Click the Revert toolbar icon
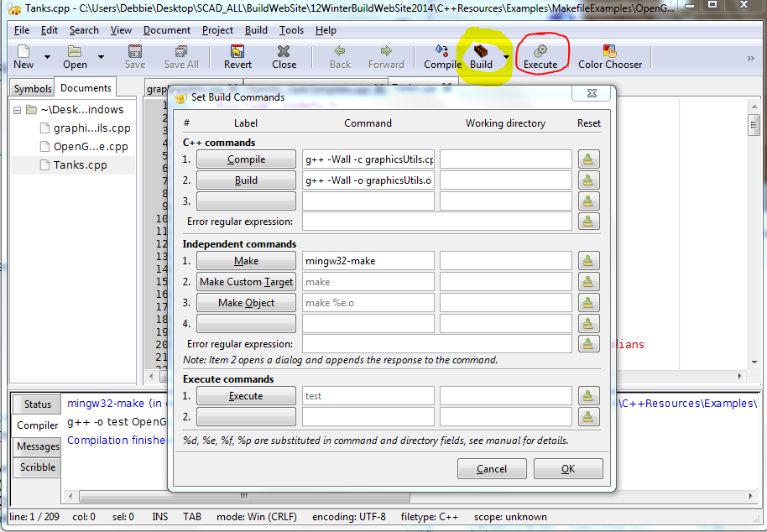 pos(237,52)
